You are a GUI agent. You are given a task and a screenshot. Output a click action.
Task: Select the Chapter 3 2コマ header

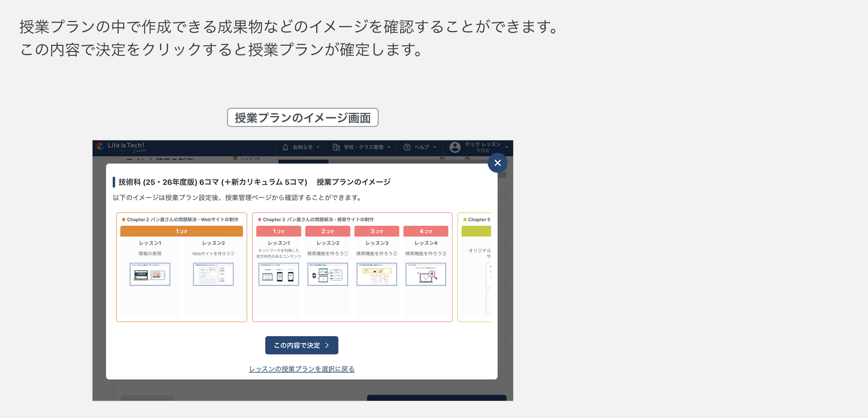[x=328, y=231]
